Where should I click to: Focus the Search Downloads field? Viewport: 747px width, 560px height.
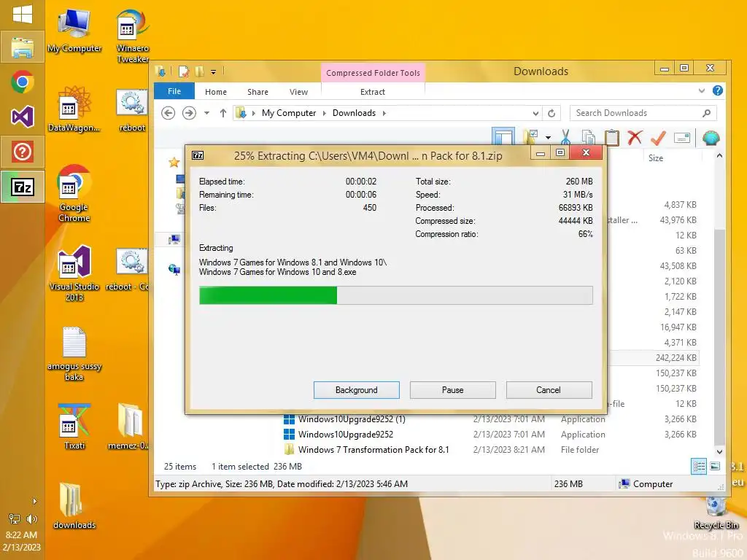[643, 113]
